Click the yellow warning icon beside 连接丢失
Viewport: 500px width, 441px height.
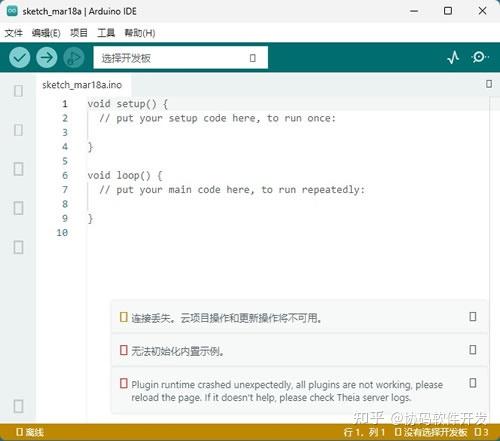(124, 317)
